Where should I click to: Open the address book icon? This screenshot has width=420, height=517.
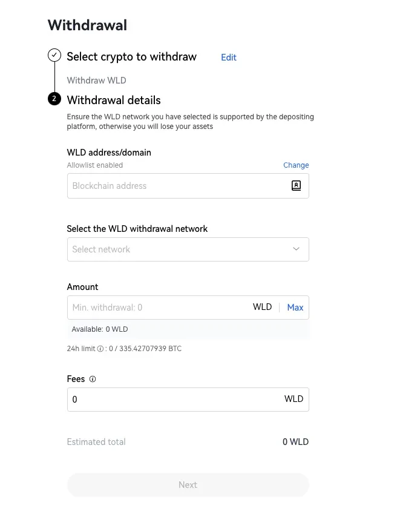click(296, 186)
